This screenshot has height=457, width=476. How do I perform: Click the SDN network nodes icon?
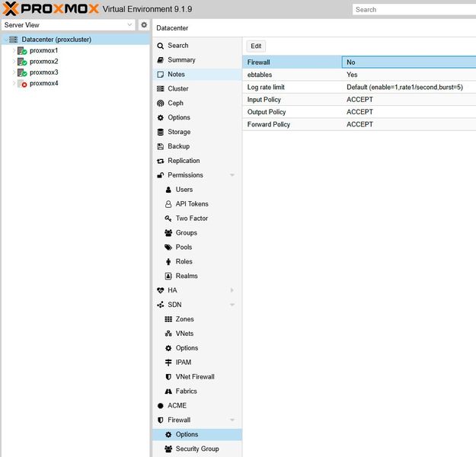tap(160, 305)
